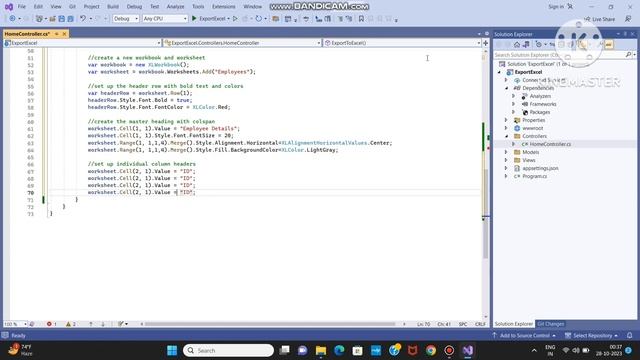Click the Save All icon

point(70,19)
